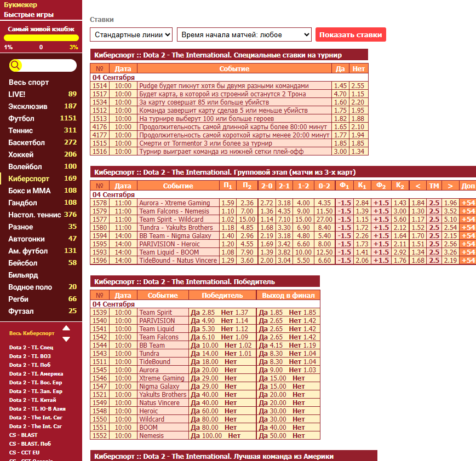Open the Время начала матчей dropdown
476x461 pixels.
pos(244,34)
